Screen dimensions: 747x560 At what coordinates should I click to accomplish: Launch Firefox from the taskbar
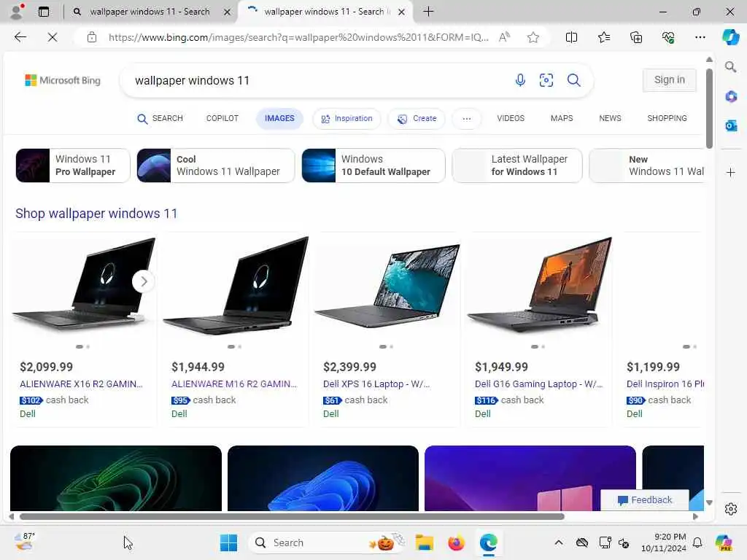[456, 542]
